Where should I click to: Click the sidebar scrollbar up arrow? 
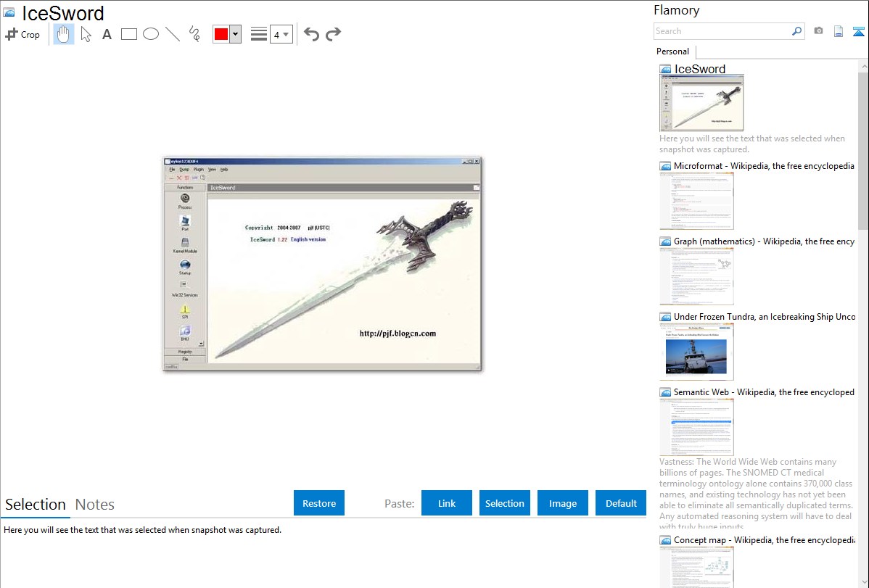pyautogui.click(x=863, y=67)
